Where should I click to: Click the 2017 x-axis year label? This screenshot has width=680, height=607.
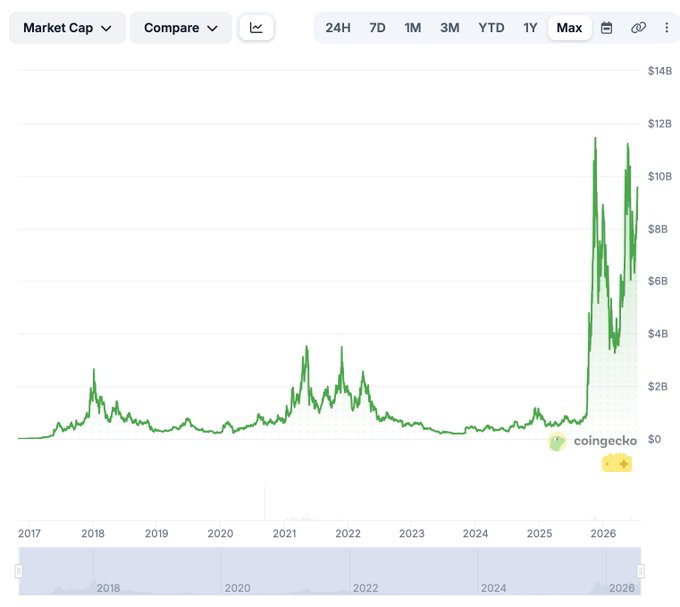(x=29, y=533)
